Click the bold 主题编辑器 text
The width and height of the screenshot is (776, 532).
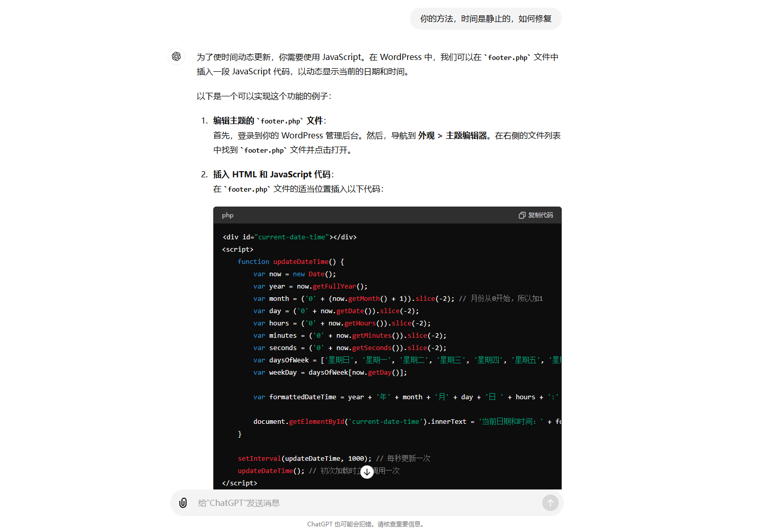466,136
